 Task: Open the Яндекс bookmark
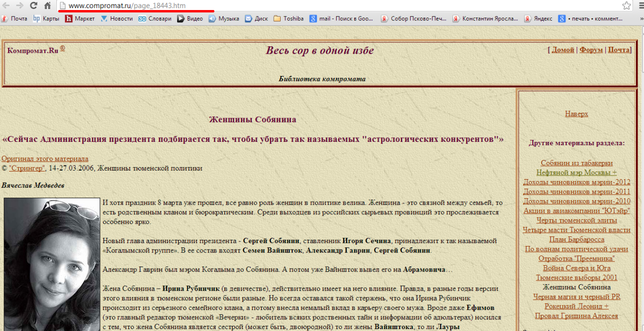pos(538,19)
